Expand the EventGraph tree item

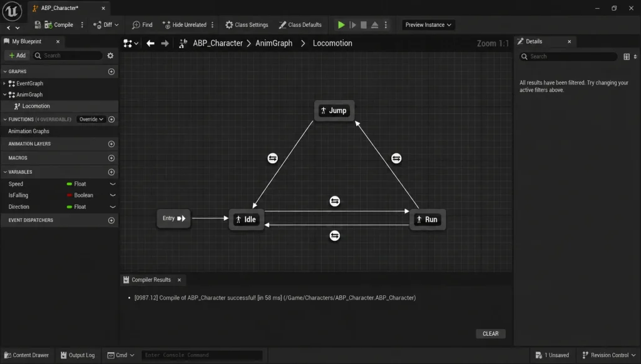click(x=4, y=83)
